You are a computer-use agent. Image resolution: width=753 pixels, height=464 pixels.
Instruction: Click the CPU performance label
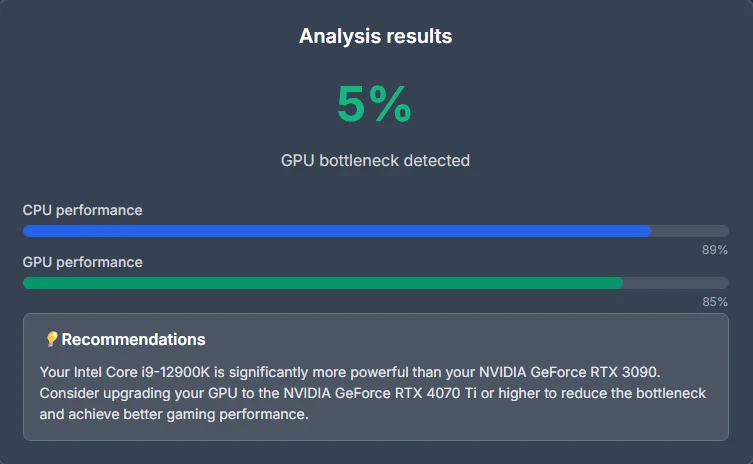pyautogui.click(x=83, y=210)
